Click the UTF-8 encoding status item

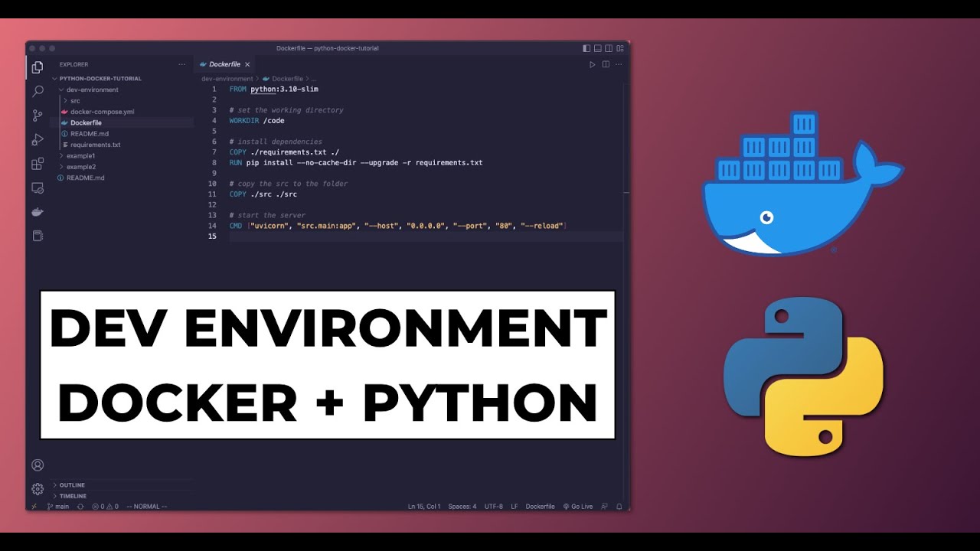[494, 507]
